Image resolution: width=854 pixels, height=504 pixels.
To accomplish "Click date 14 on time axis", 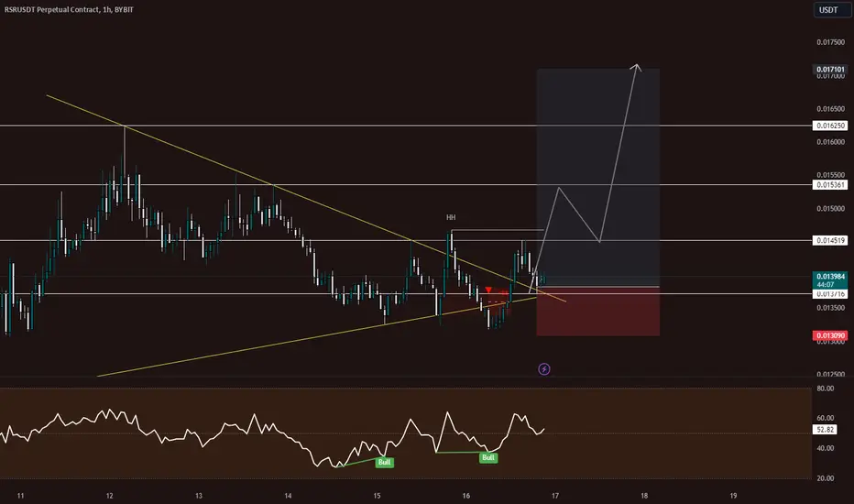I will pyautogui.click(x=288, y=496).
